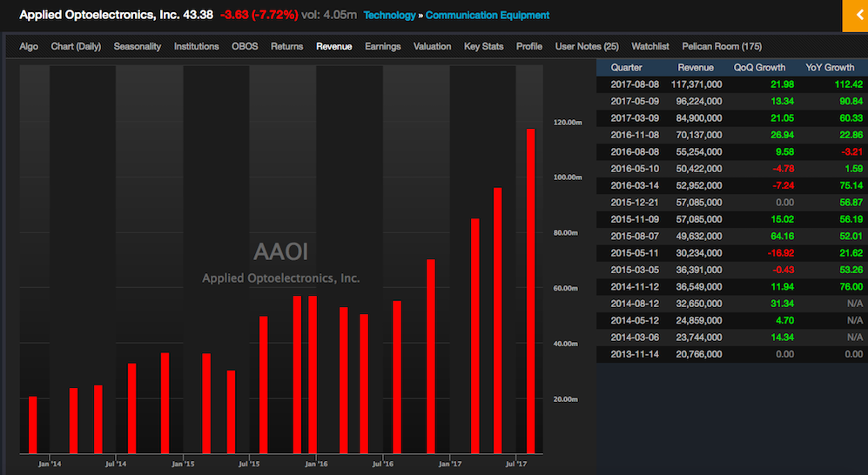View the Key Stats tab
Viewport: 868px width, 475px height.
point(484,46)
